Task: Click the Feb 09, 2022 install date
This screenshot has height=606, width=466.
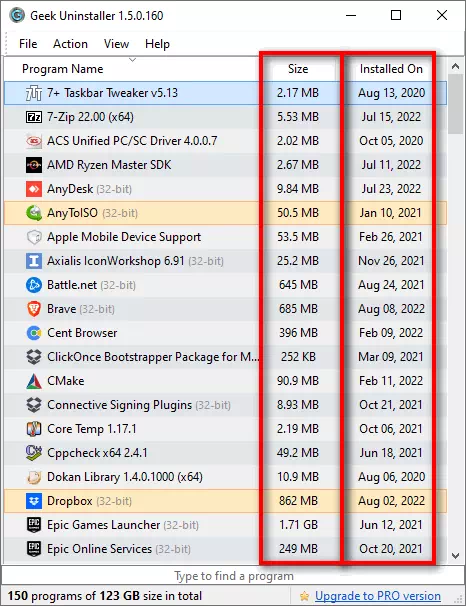Action: coord(391,333)
